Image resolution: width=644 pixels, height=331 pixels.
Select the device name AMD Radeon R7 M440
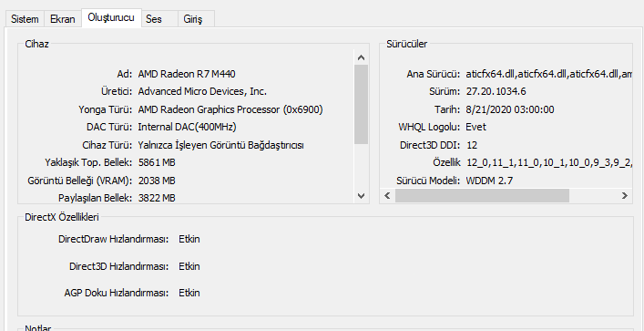pyautogui.click(x=187, y=74)
